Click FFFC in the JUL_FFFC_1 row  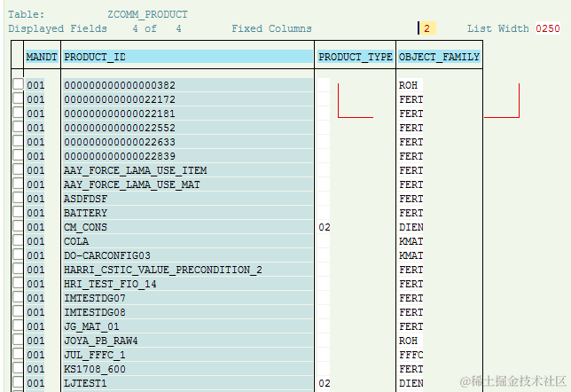coord(411,355)
